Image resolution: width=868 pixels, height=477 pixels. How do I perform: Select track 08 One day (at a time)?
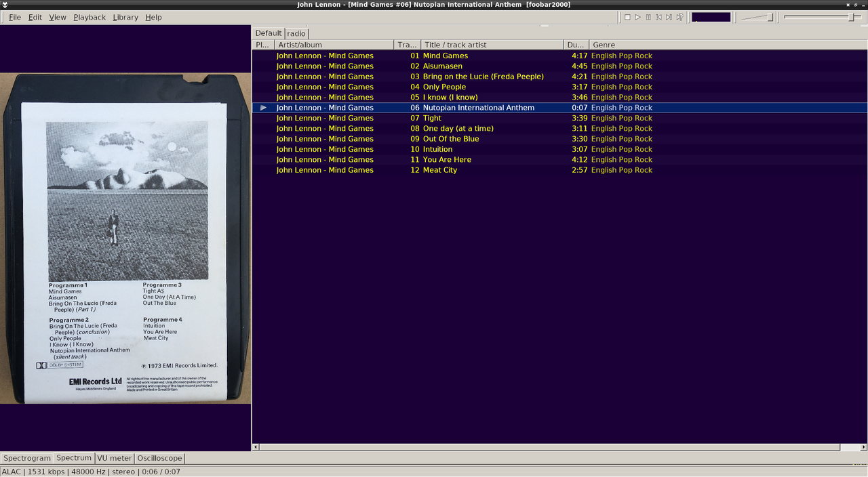click(x=559, y=128)
